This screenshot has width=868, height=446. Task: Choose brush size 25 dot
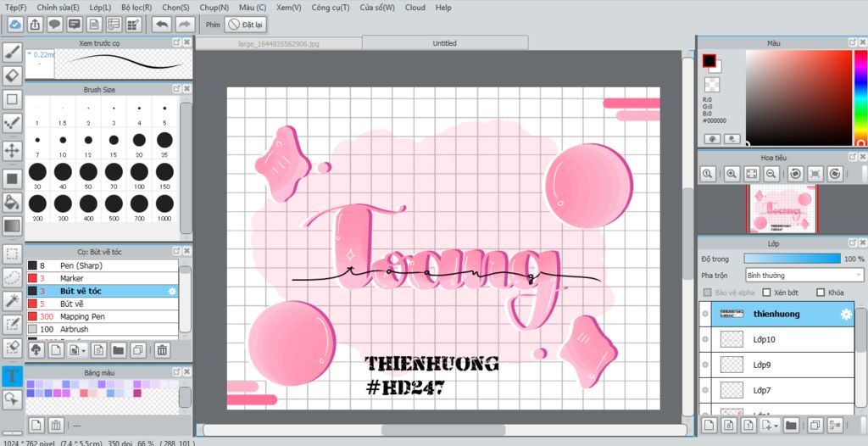coord(164,143)
